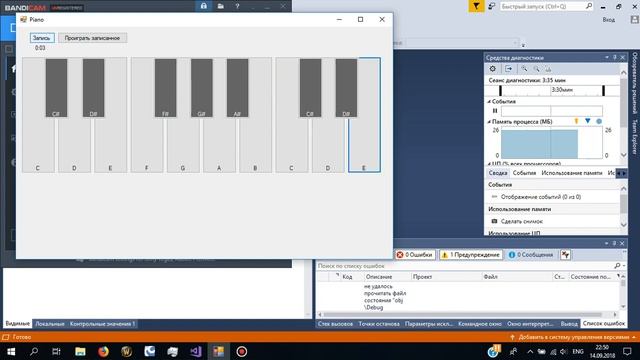Play the G# black piano key
640x360 pixels.
pos(202,88)
